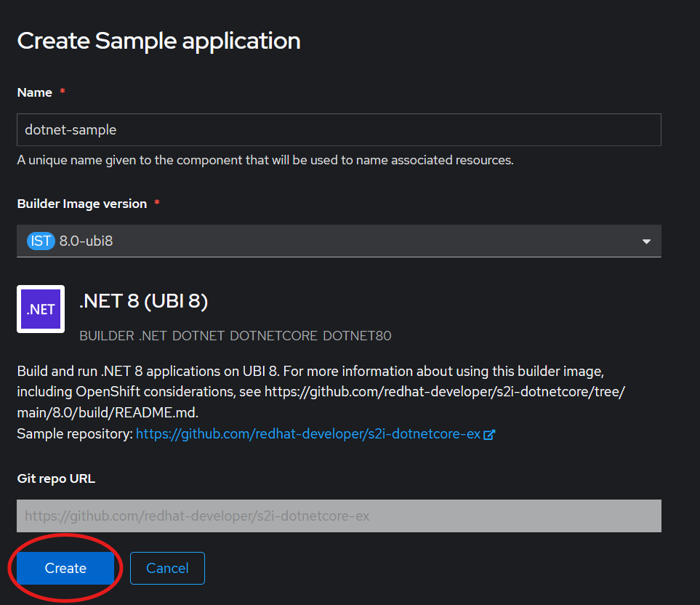Click the 'DOTNET80' tag text
Image resolution: width=700 pixels, height=605 pixels.
(x=357, y=336)
